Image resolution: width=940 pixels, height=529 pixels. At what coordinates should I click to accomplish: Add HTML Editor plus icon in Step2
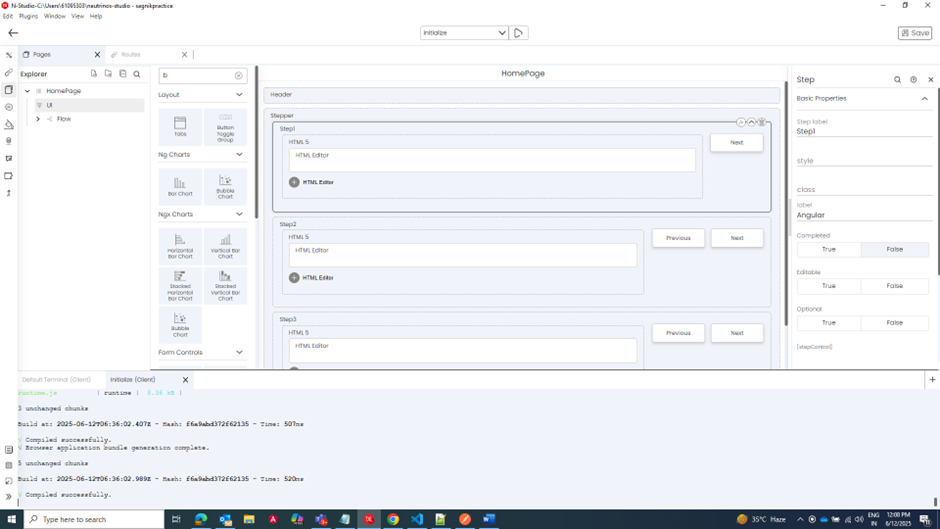click(294, 278)
